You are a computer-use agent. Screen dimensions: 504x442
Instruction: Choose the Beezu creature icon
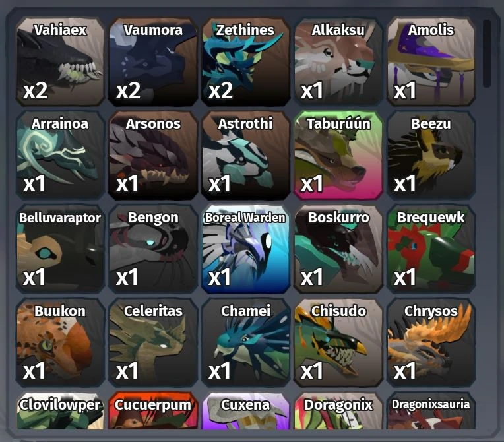point(431,156)
